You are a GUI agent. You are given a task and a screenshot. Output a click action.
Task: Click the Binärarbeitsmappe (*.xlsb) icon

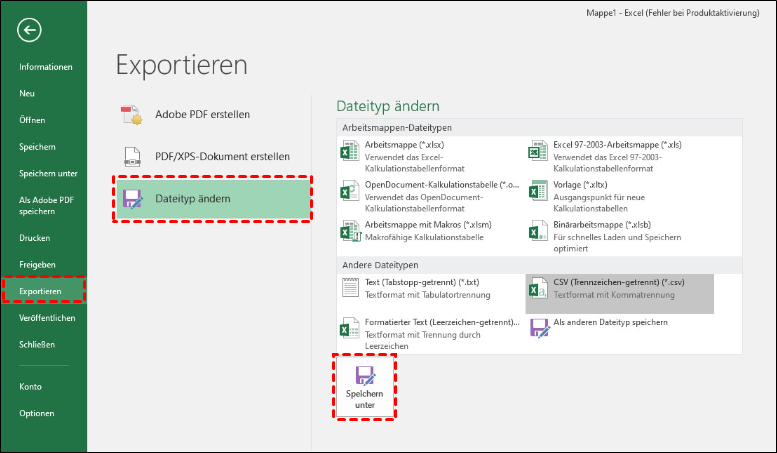pos(538,231)
